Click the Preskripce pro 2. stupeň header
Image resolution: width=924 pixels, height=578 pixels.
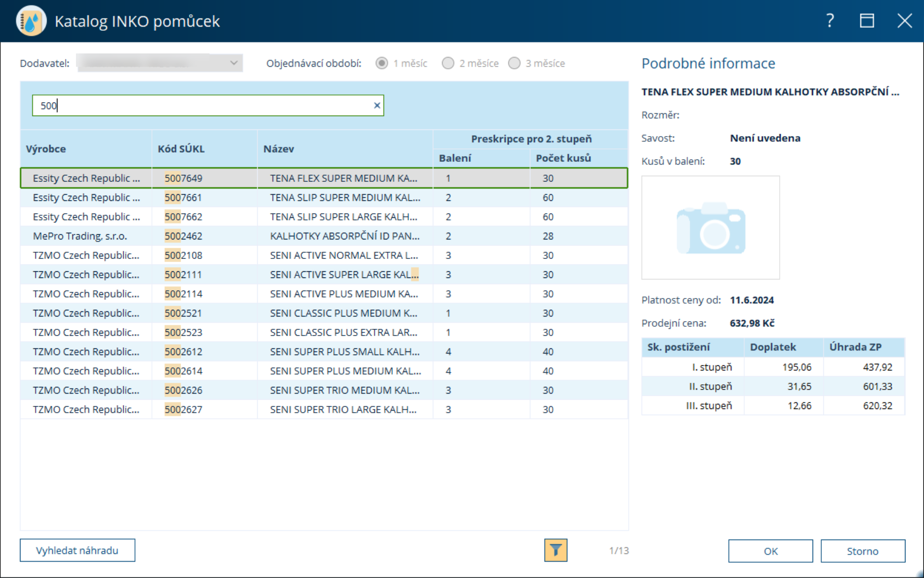coord(531,139)
